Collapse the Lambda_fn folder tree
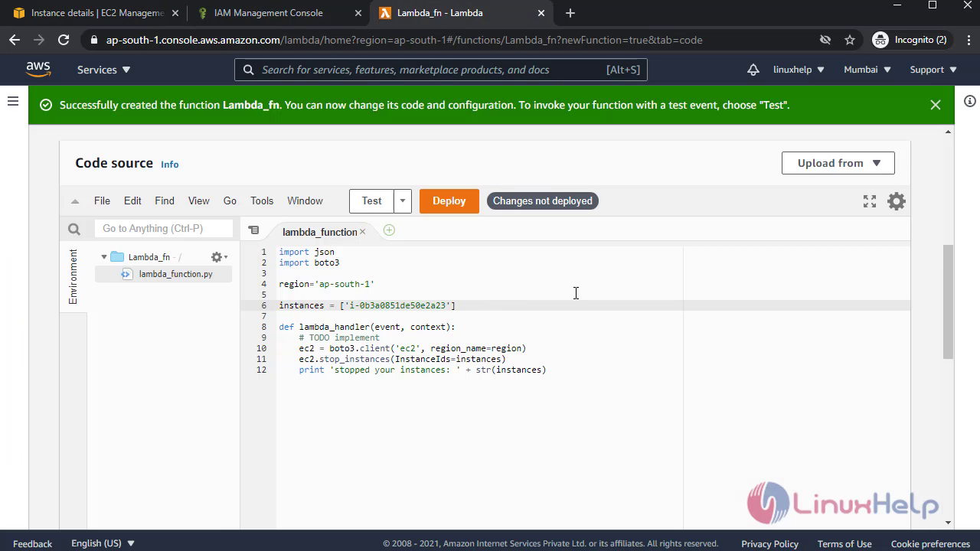The width and height of the screenshot is (980, 551). [104, 257]
